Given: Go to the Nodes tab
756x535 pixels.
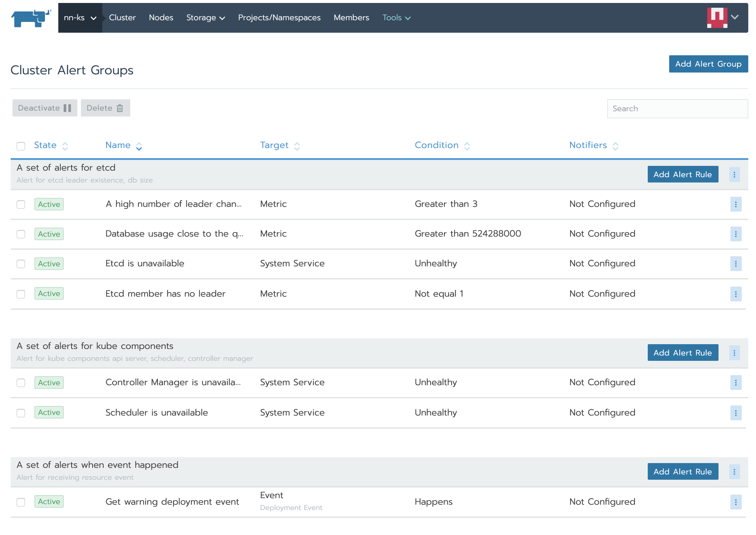Looking at the screenshot, I should [161, 18].
